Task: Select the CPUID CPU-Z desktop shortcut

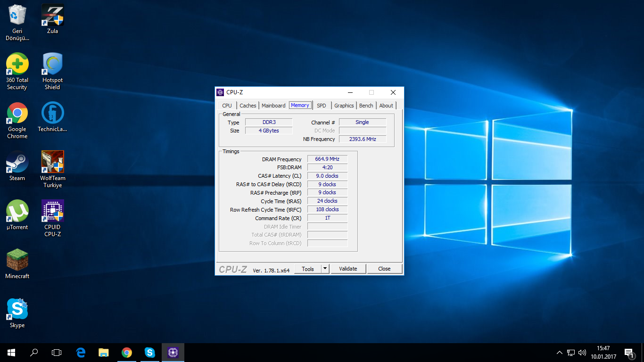Action: 52,212
